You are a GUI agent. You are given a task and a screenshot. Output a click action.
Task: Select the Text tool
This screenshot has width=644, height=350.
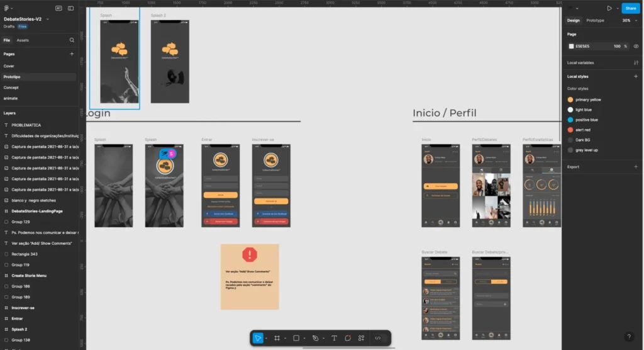tap(335, 338)
